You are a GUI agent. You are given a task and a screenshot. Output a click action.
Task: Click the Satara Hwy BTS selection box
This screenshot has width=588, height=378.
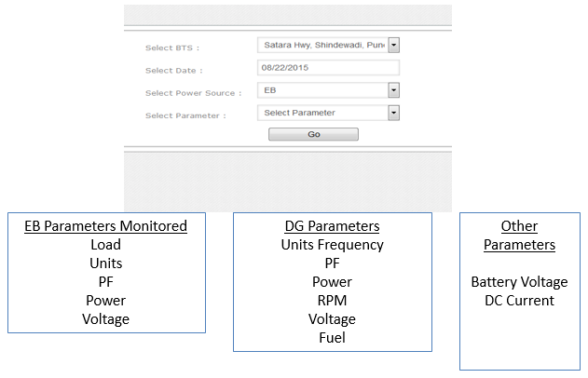coord(321,45)
